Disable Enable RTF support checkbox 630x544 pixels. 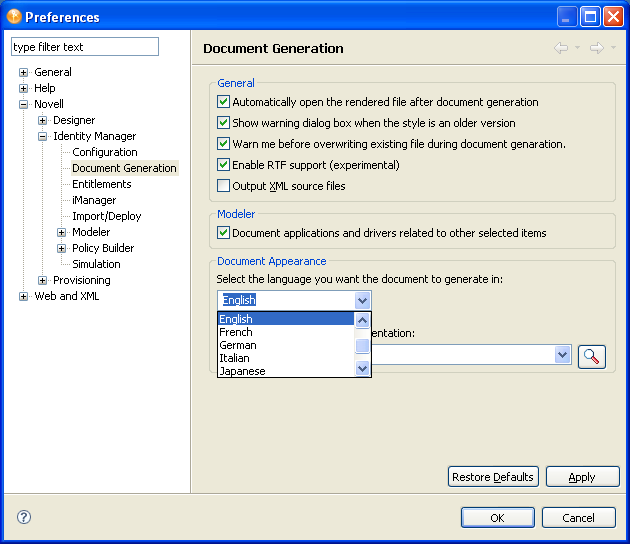click(224, 165)
